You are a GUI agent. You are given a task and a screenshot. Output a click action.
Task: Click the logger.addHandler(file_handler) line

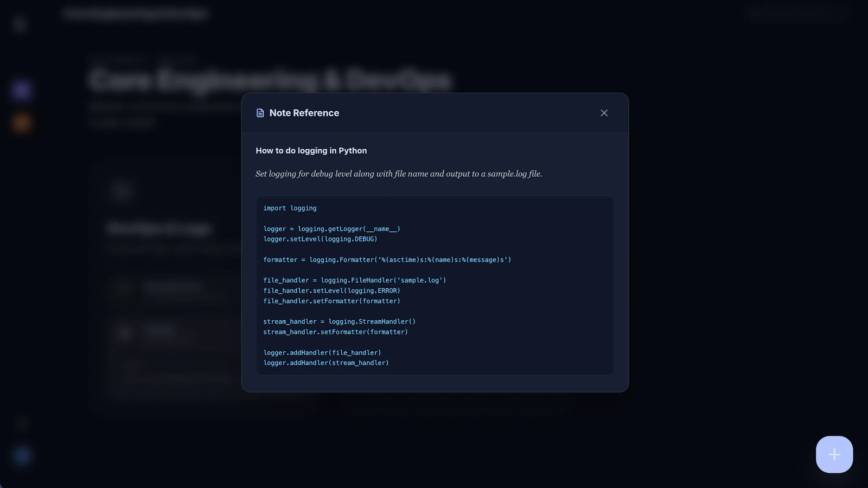click(322, 352)
